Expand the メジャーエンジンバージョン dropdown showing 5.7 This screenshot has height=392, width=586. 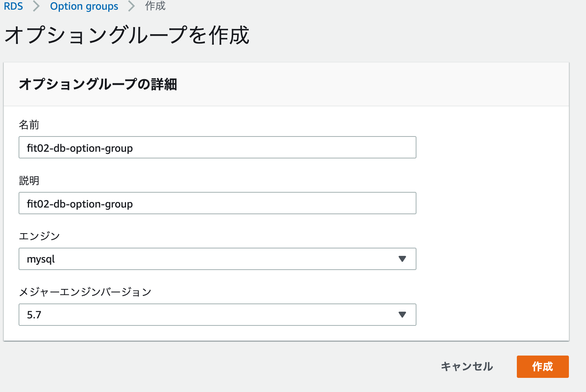(208, 315)
